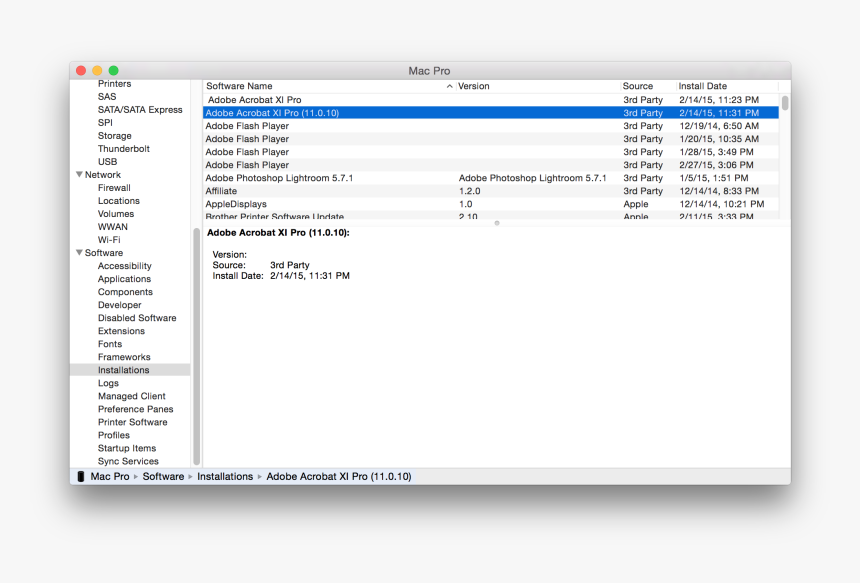860x583 pixels.
Task: Navigate to Software via the breadcrumb path
Action: tap(163, 476)
